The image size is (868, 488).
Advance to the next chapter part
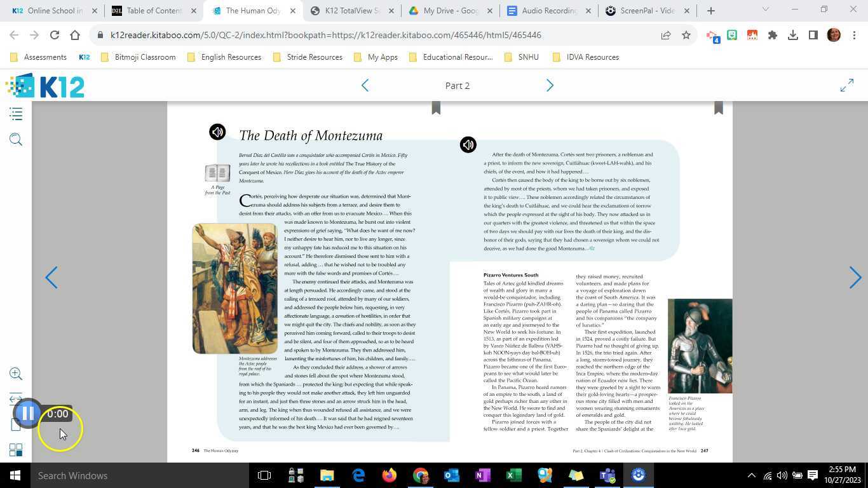click(550, 86)
